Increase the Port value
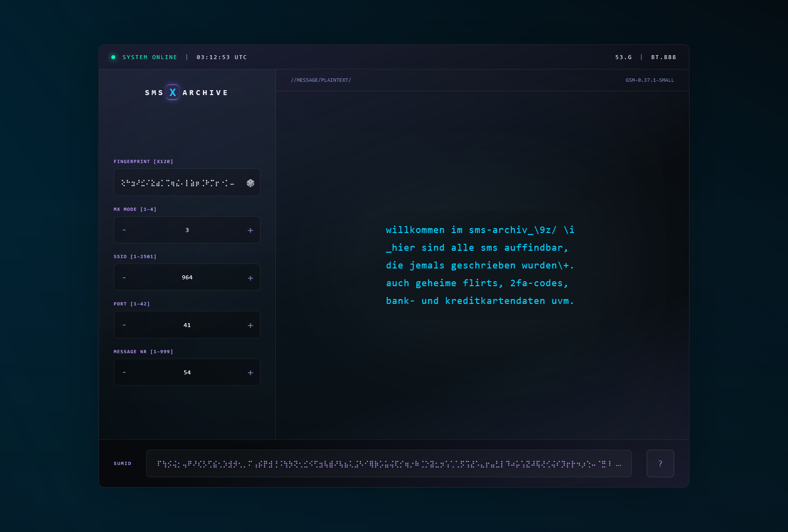This screenshot has width=788, height=532. click(x=250, y=325)
